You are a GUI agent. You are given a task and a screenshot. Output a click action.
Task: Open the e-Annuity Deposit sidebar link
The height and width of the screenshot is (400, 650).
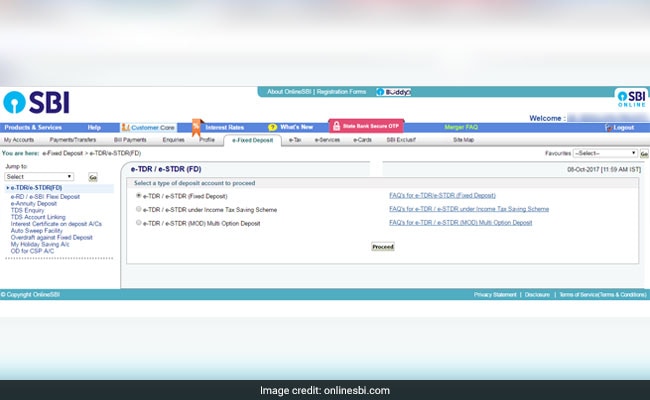coord(34,204)
